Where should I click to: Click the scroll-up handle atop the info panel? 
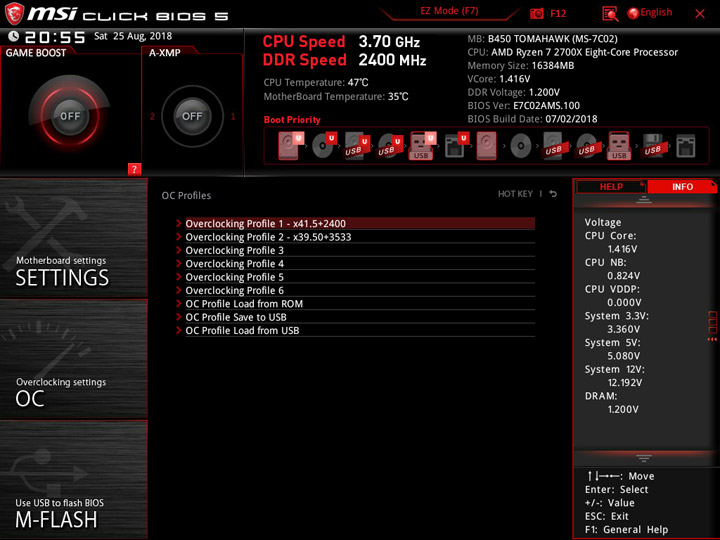click(x=644, y=199)
